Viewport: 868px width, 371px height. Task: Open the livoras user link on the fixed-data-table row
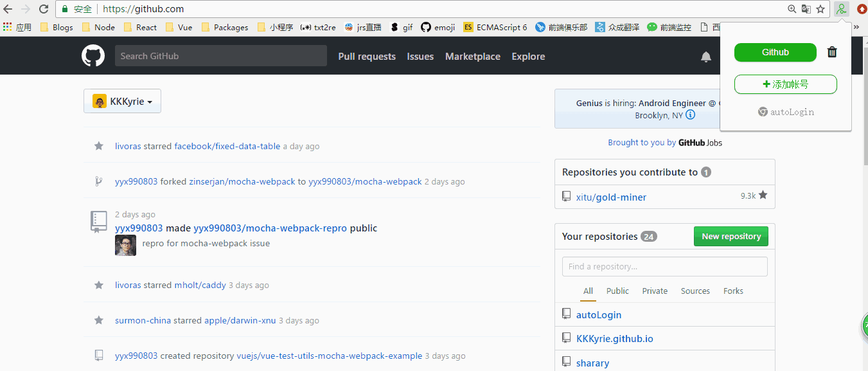tap(128, 146)
